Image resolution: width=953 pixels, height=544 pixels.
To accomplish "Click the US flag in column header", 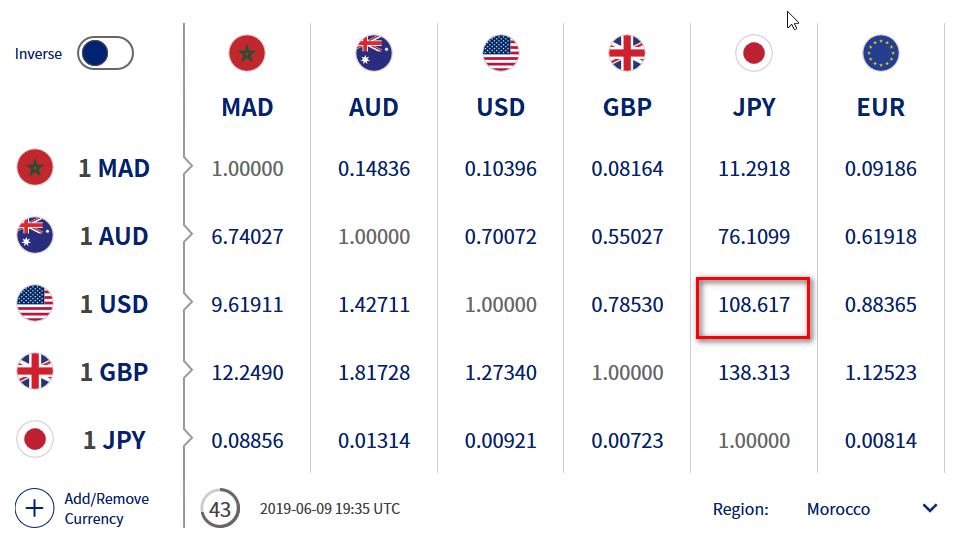I will point(501,53).
